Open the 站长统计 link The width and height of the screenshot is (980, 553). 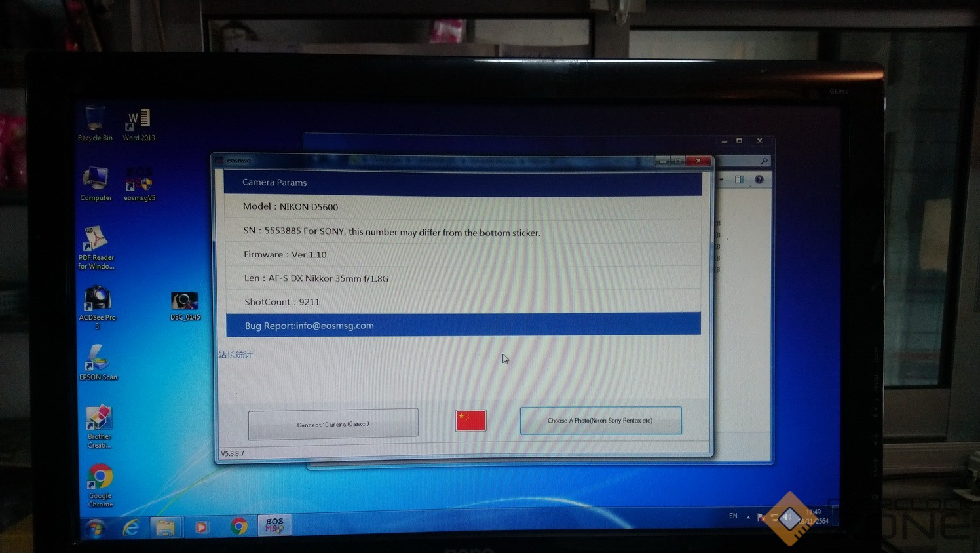pyautogui.click(x=235, y=354)
